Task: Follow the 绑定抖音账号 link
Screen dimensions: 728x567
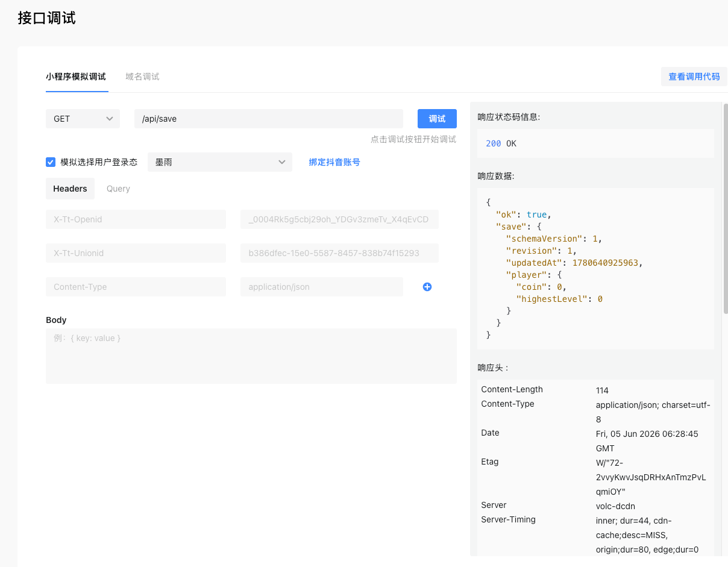Action: (334, 162)
